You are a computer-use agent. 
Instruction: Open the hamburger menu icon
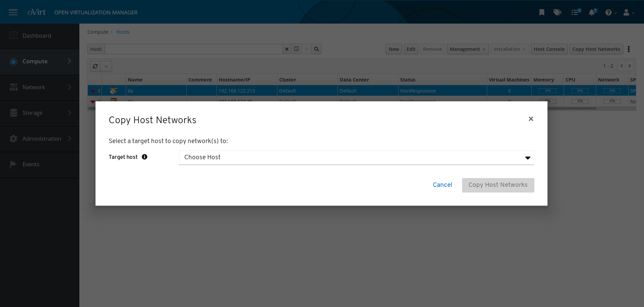coord(13,12)
